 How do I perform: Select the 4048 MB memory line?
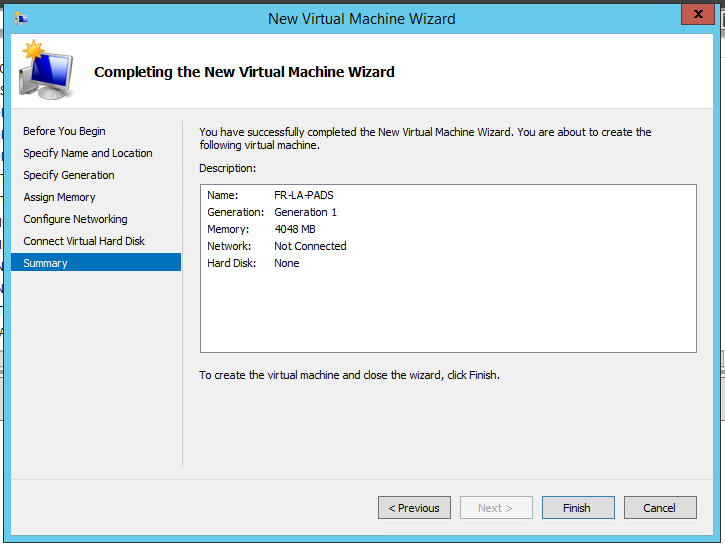(x=295, y=229)
